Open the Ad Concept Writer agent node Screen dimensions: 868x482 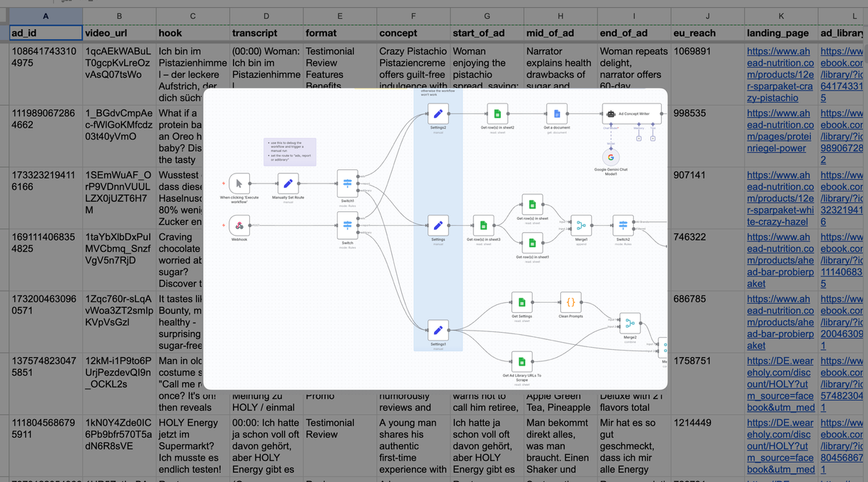(632, 114)
